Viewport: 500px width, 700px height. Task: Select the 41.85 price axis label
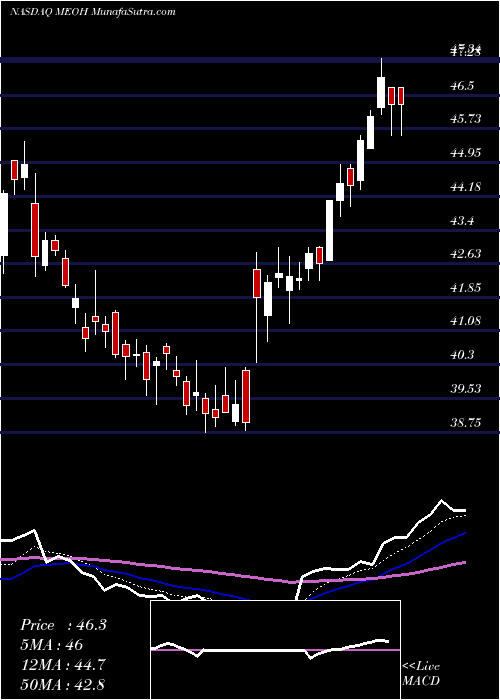pyautogui.click(x=466, y=288)
